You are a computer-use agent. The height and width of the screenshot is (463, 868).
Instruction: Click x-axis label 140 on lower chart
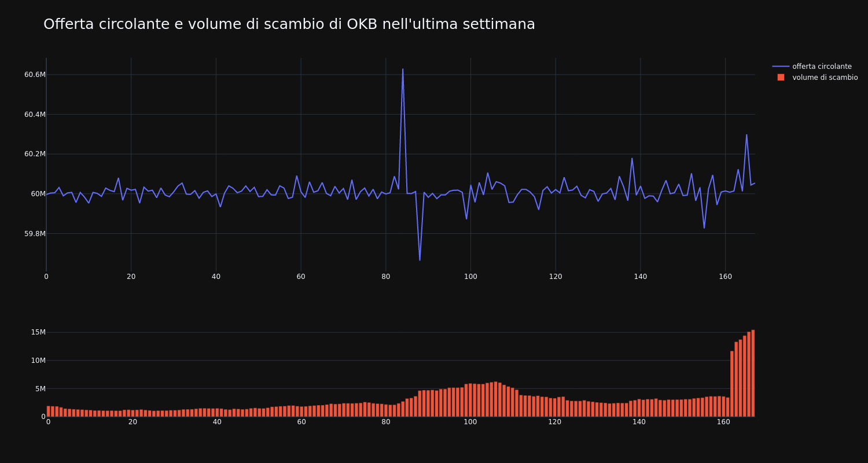click(x=639, y=422)
